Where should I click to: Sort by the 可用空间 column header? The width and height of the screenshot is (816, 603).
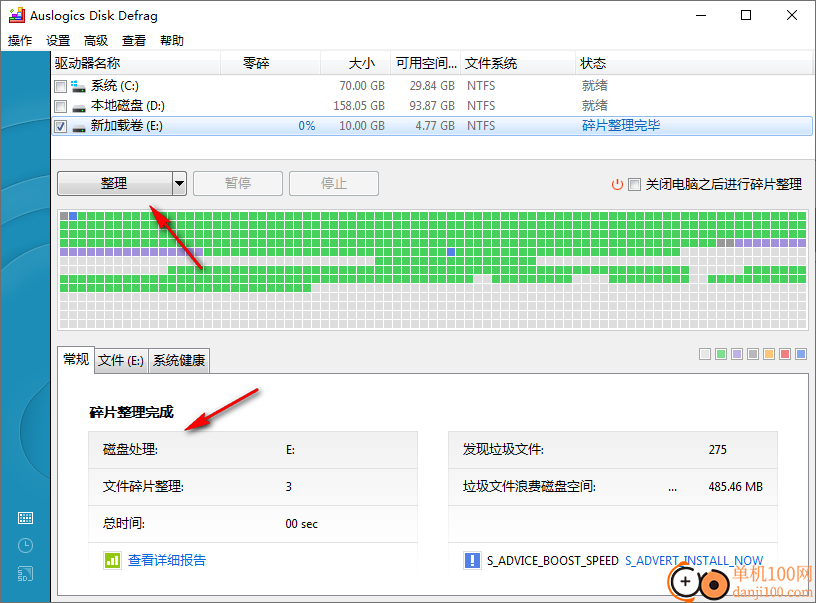[x=426, y=63]
